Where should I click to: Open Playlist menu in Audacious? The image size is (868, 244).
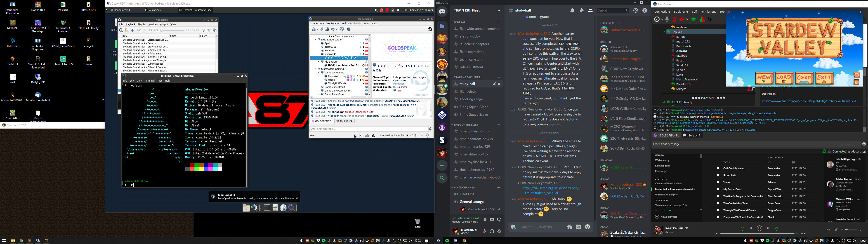(x=142, y=25)
